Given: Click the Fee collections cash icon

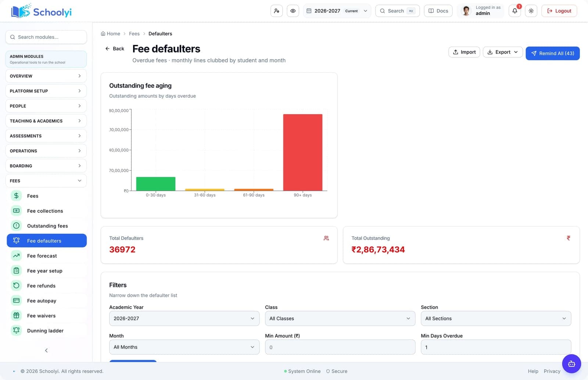Looking at the screenshot, I should point(16,211).
